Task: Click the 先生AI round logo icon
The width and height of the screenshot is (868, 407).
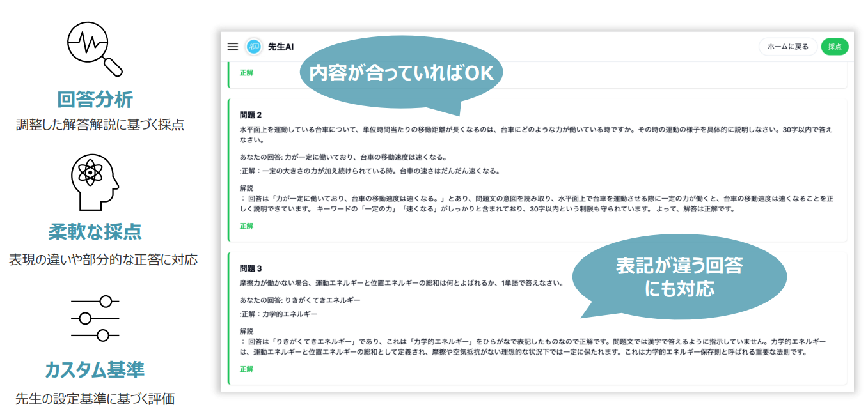Action: (254, 47)
